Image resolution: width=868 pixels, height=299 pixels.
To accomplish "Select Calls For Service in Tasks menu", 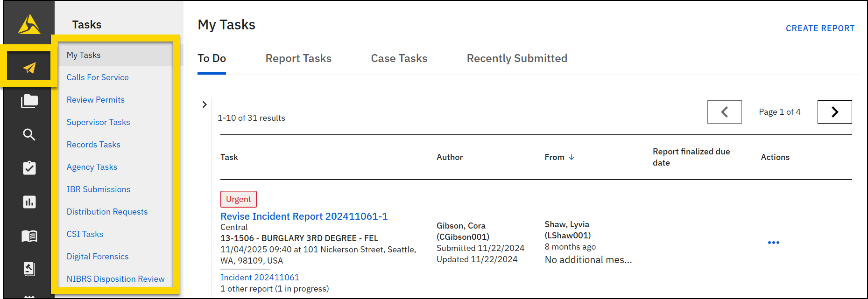I will coord(98,77).
